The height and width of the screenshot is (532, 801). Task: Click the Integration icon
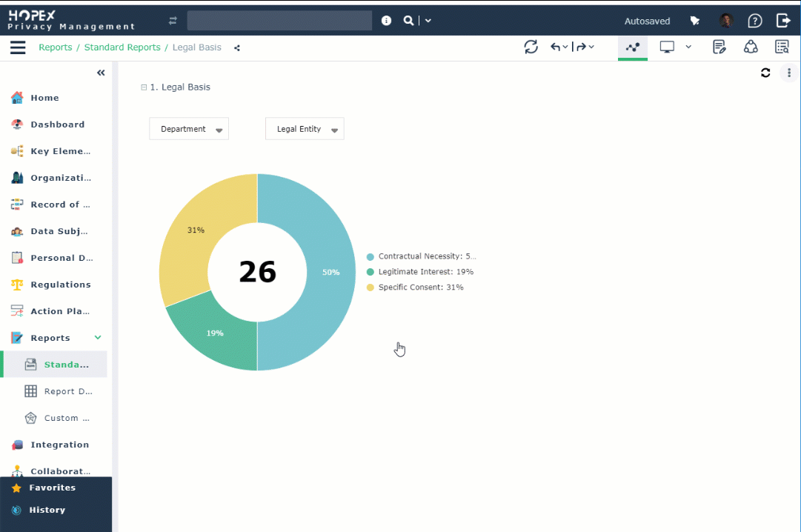click(17, 445)
